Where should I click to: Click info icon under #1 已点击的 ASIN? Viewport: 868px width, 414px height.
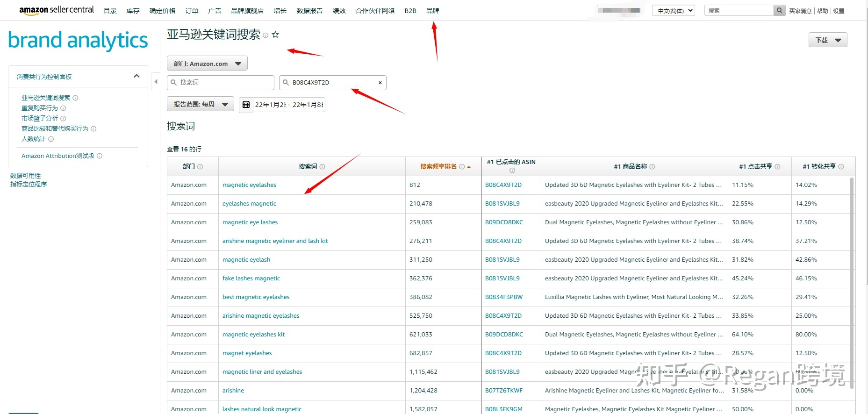click(x=512, y=171)
